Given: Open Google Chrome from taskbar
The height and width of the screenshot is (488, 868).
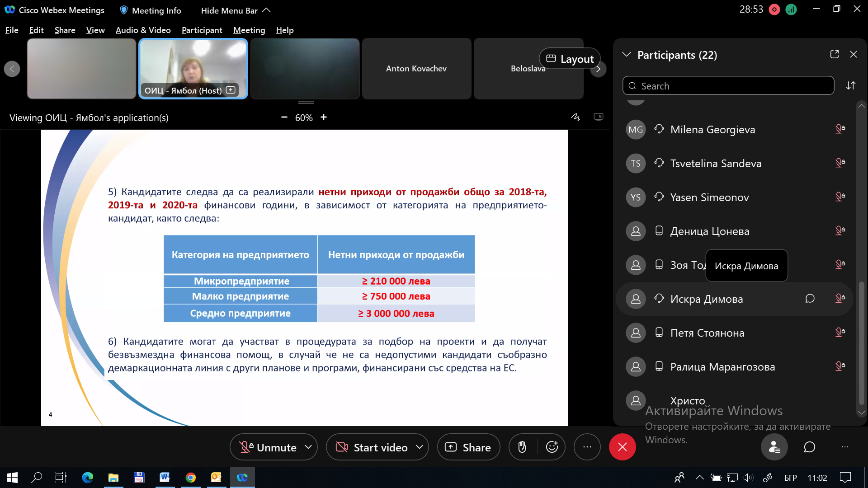Looking at the screenshot, I should pos(190,477).
